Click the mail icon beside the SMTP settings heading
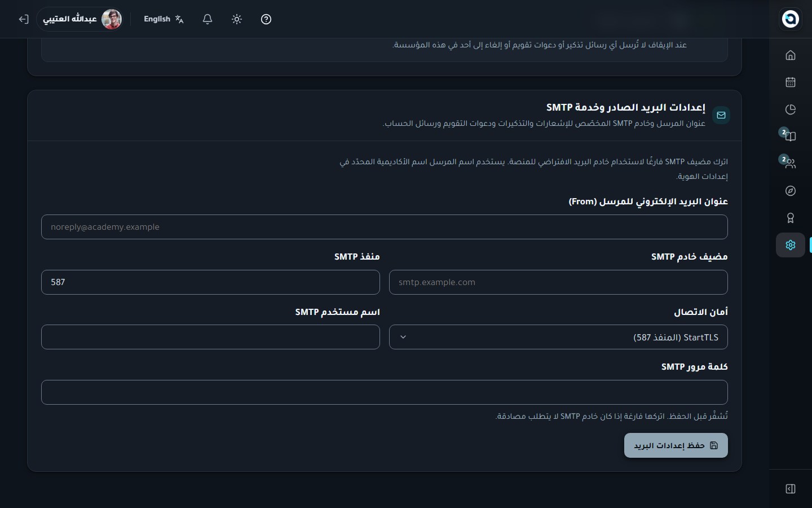 click(721, 115)
